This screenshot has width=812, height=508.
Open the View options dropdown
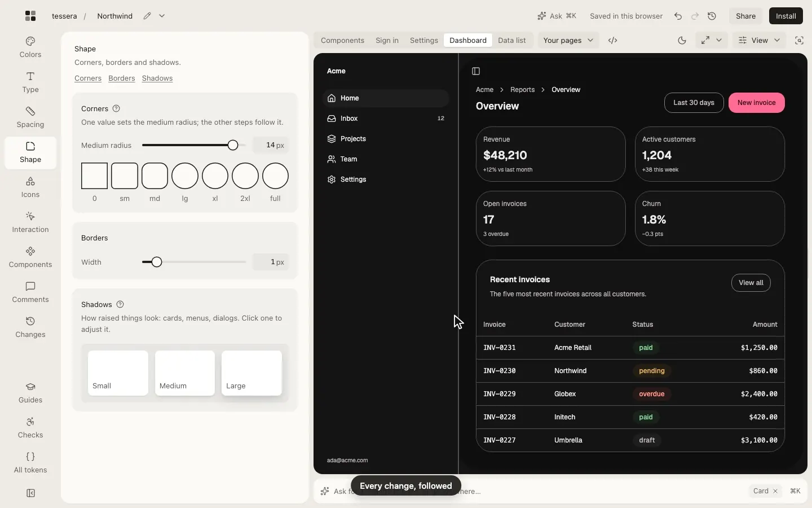point(759,40)
